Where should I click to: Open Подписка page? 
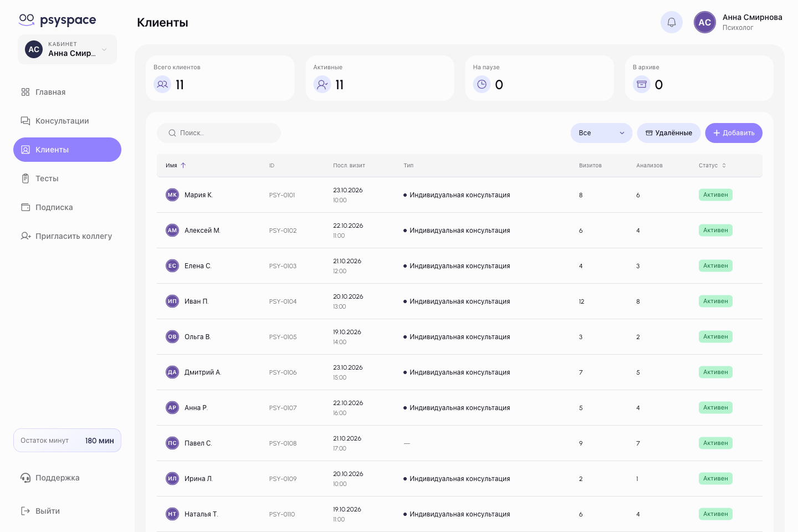click(68, 207)
